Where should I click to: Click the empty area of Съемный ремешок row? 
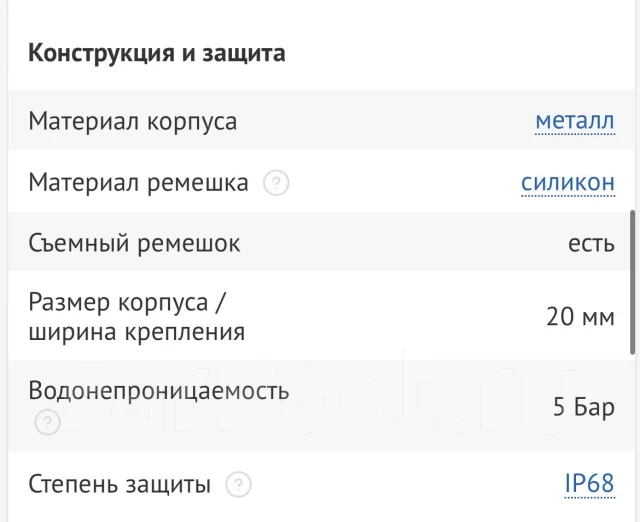[x=404, y=243]
